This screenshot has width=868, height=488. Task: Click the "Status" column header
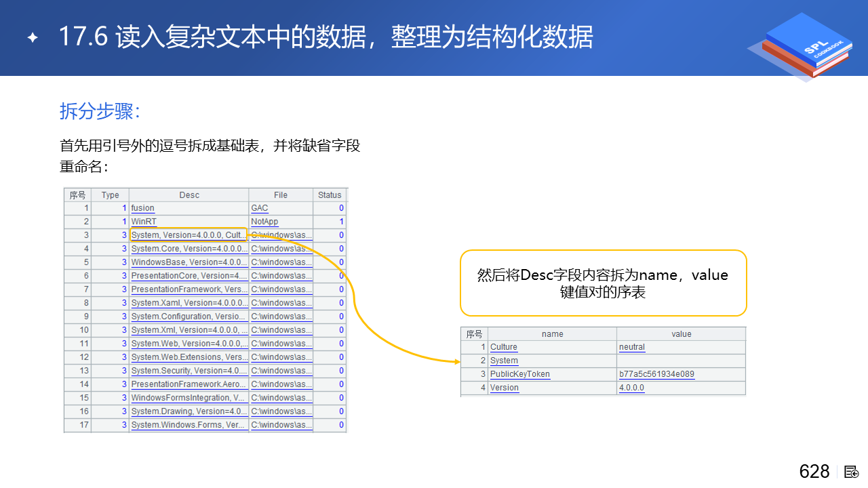(x=330, y=195)
